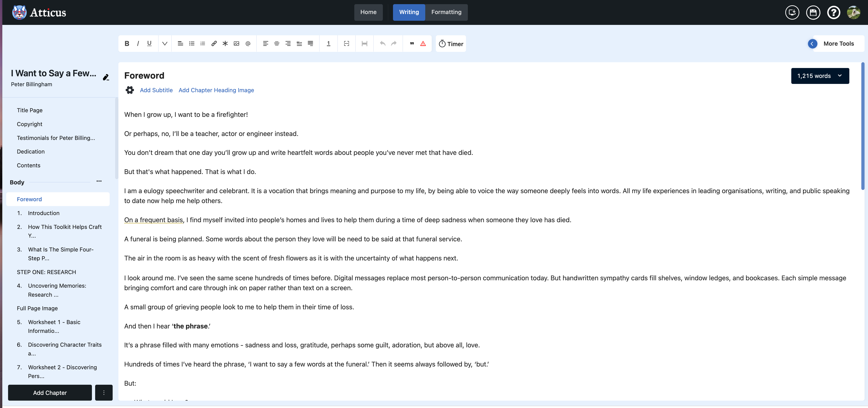The image size is (868, 408).
Task: Align text right
Action: [x=288, y=44]
